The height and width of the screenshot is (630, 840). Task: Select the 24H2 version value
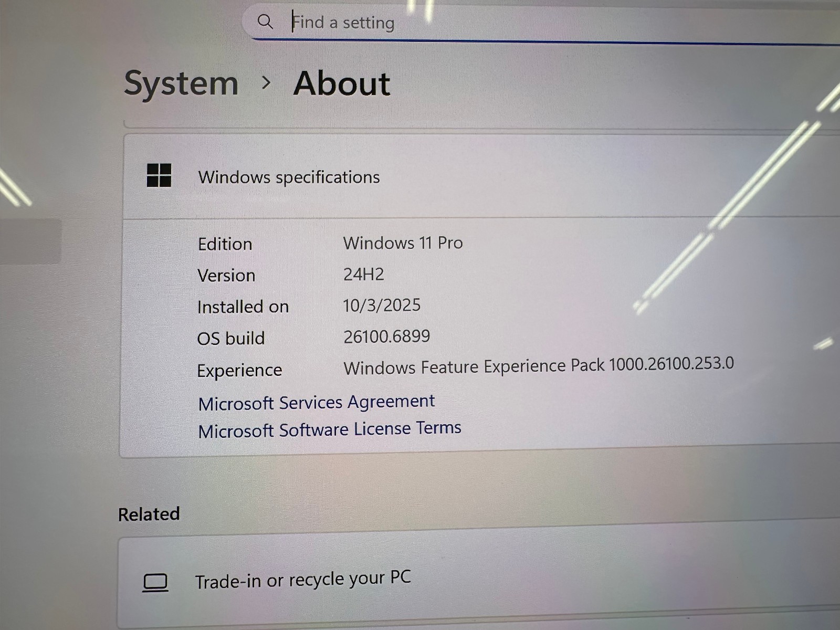point(363,274)
